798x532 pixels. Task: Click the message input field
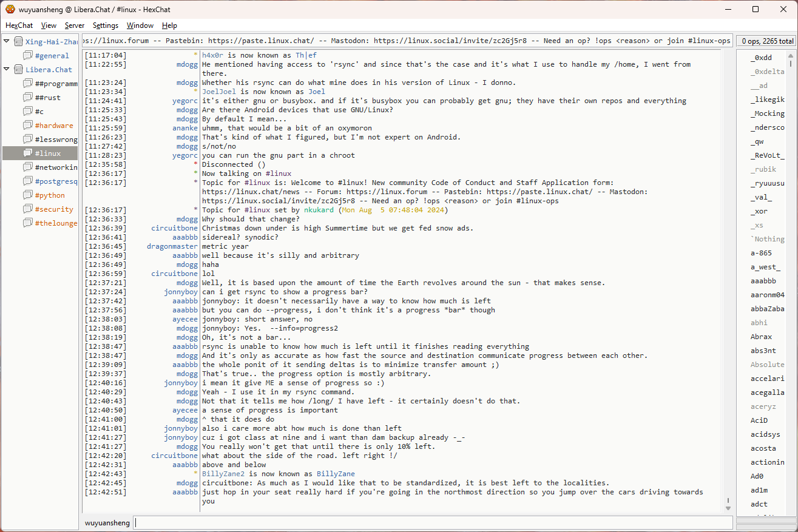[x=432, y=522]
